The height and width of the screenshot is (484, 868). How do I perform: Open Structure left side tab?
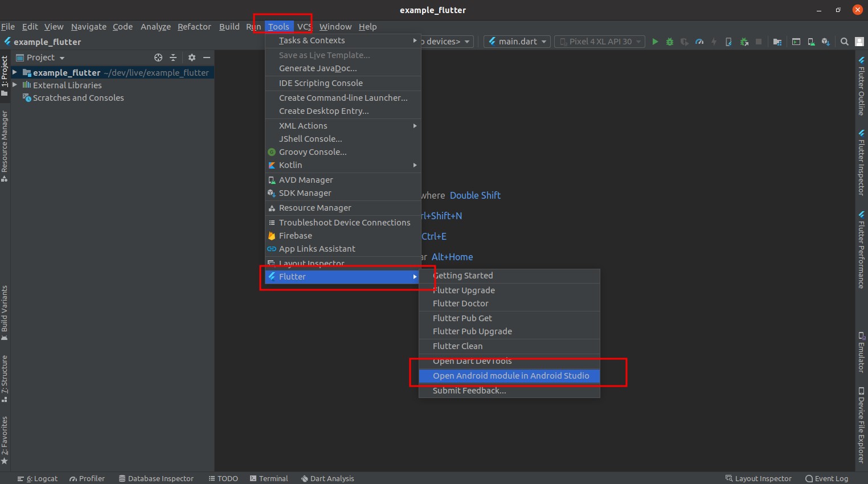5,379
